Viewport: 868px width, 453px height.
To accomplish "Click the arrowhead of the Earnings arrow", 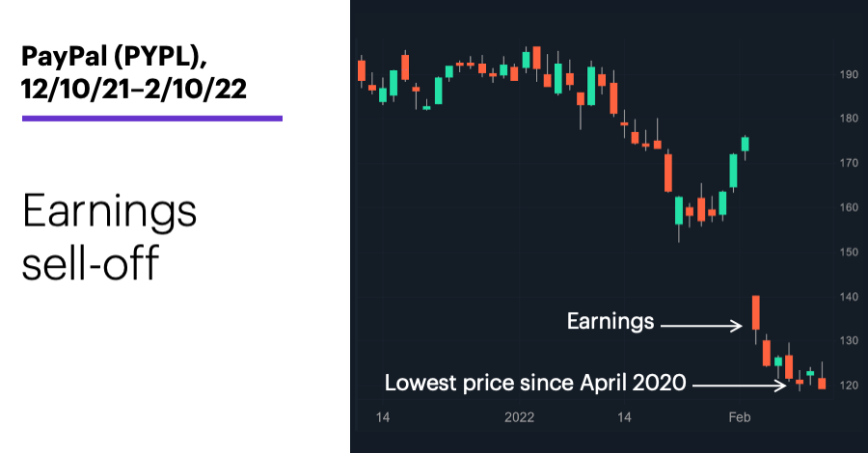I will coord(737,326).
